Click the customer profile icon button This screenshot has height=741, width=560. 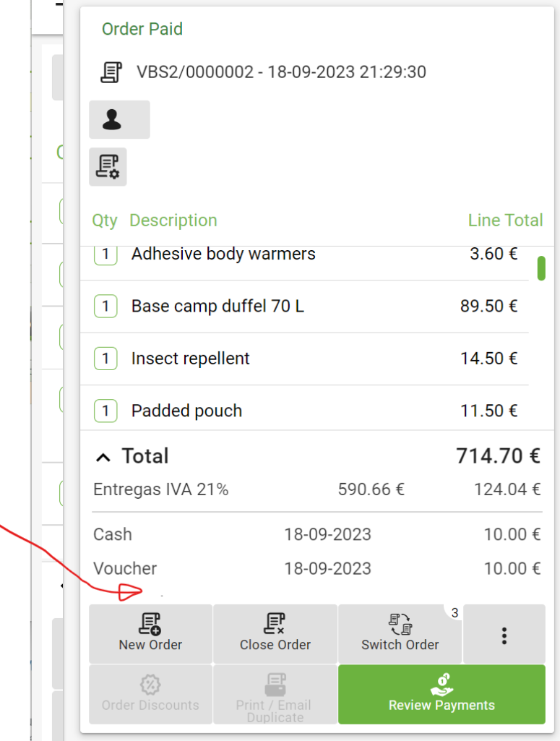(119, 119)
